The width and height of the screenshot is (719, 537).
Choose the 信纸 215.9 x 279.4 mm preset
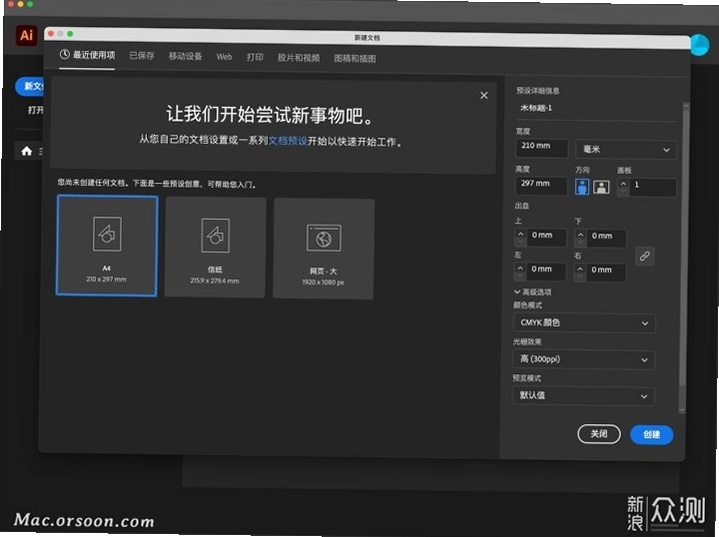click(215, 247)
